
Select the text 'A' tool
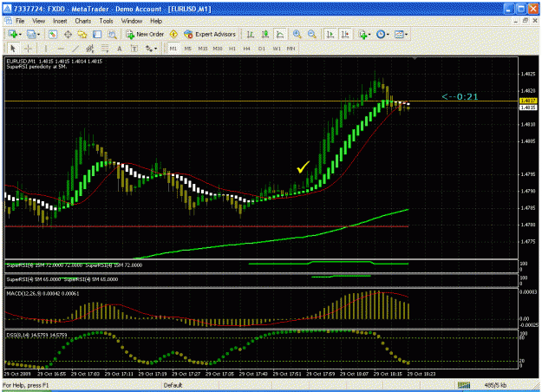click(x=120, y=49)
